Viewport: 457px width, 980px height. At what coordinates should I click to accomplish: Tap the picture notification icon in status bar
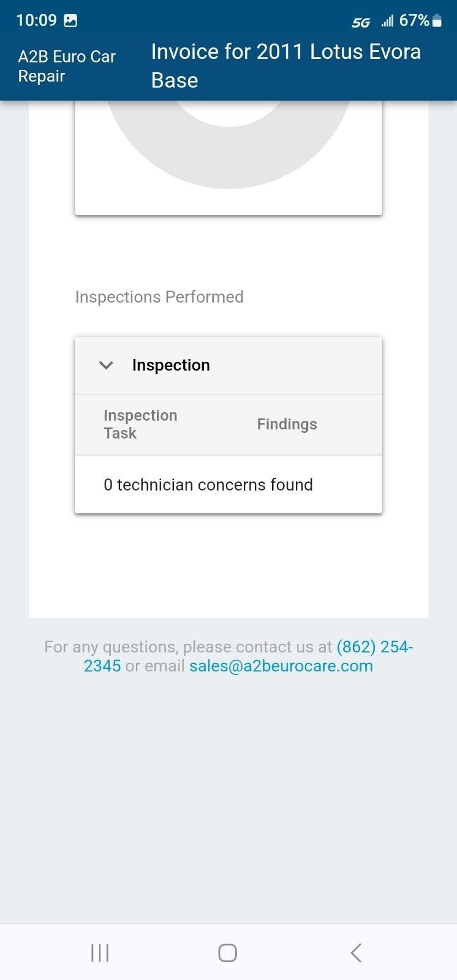(71, 21)
